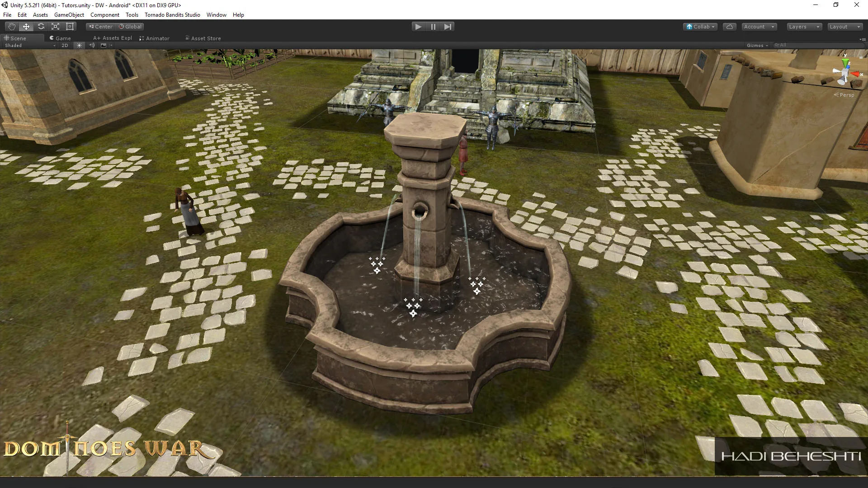The width and height of the screenshot is (868, 488).
Task: Click the Step frame button
Action: tap(448, 27)
